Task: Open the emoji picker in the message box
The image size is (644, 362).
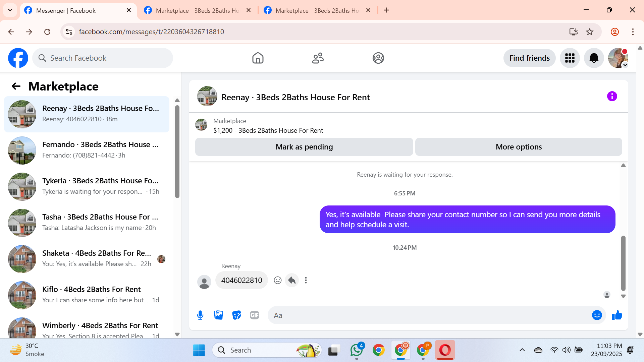Action: point(597,315)
